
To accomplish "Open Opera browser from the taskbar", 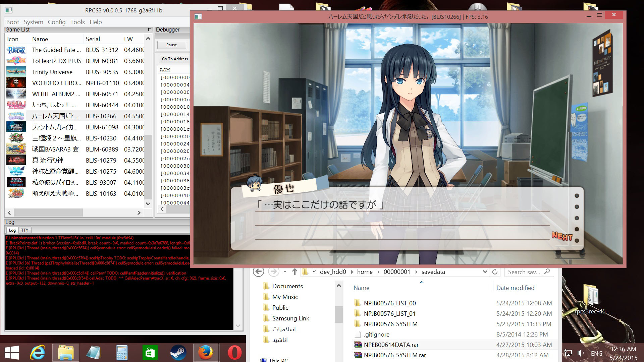I will (x=234, y=353).
